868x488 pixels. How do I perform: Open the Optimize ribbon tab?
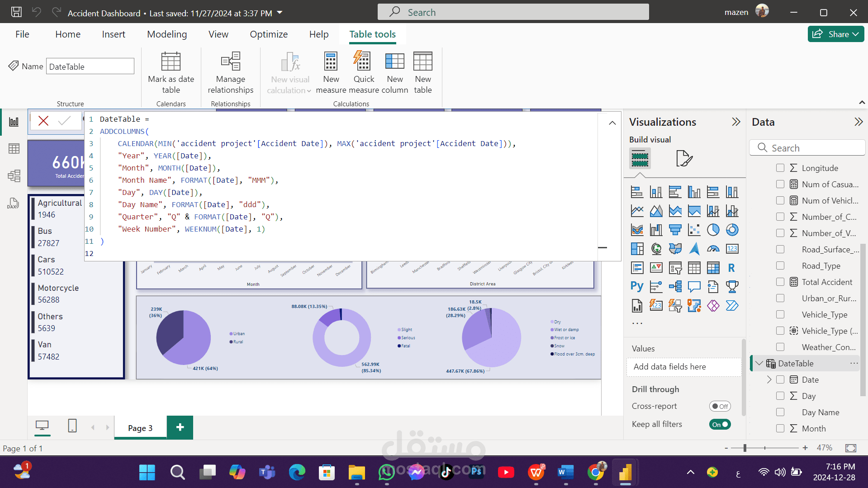pyautogui.click(x=269, y=34)
